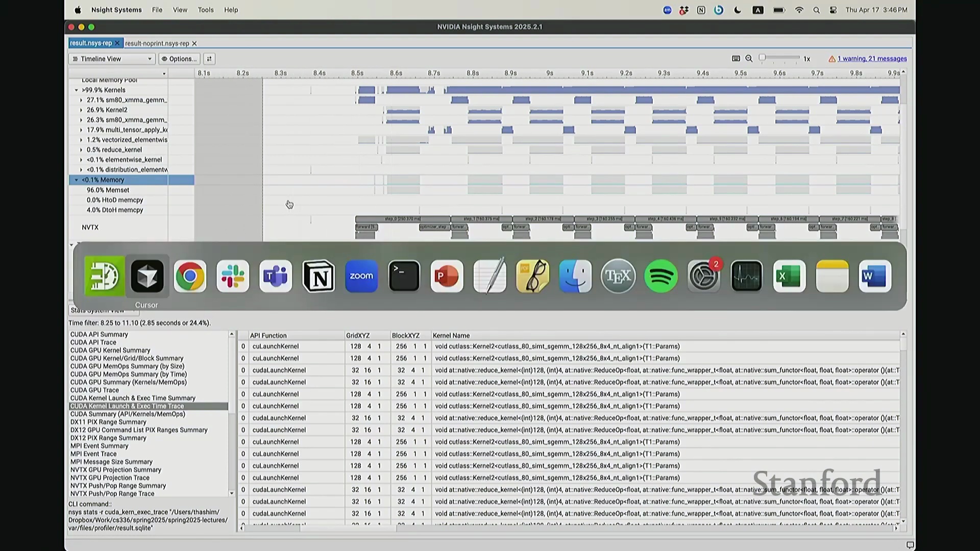Open the Cursor app from the dock

pos(147,276)
